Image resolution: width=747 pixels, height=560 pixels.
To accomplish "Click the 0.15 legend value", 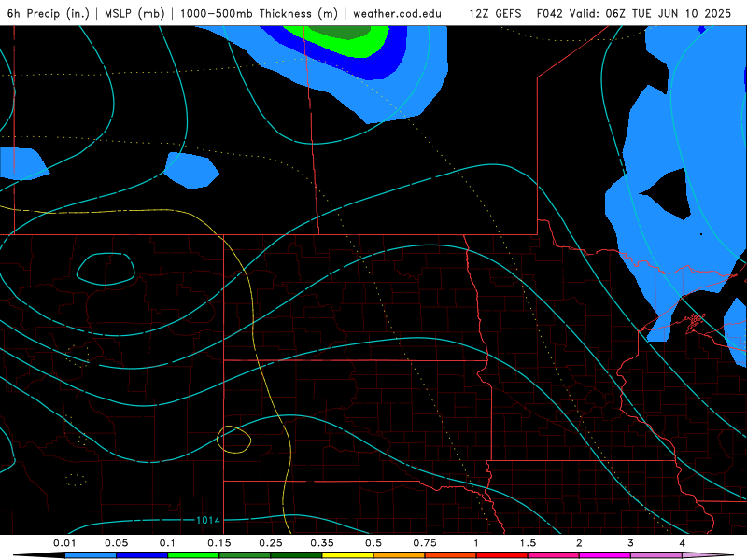I will pyautogui.click(x=219, y=543).
